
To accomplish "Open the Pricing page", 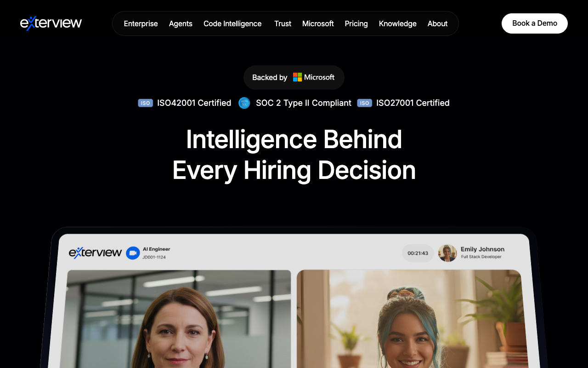I will click(x=356, y=23).
